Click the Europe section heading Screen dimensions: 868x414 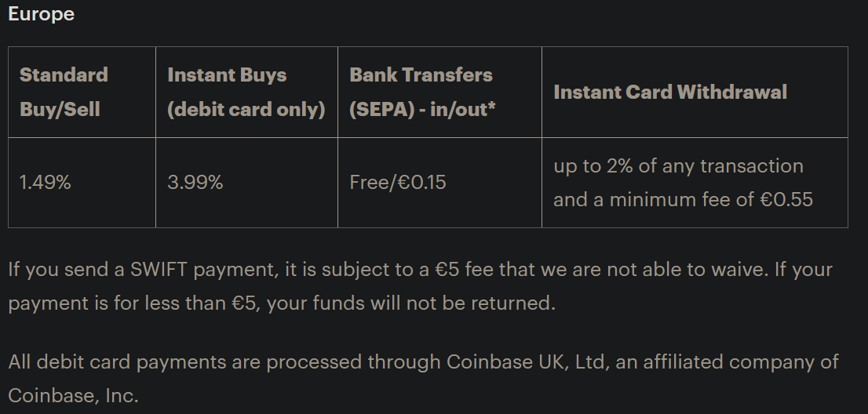pos(41,14)
